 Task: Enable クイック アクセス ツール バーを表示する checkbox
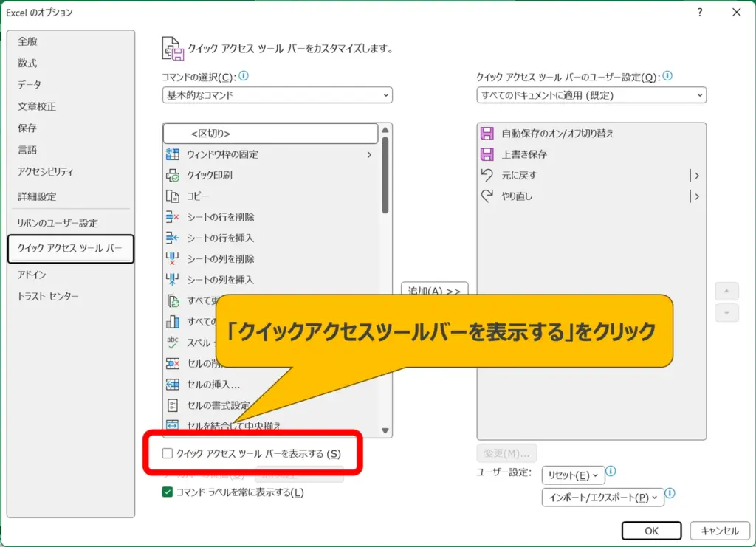point(168,453)
